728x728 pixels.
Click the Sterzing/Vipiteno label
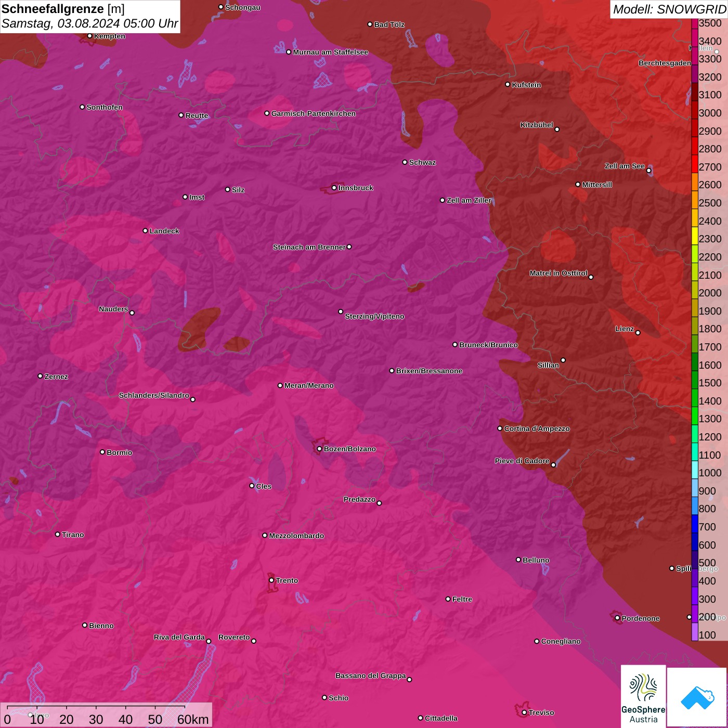pyautogui.click(x=374, y=316)
